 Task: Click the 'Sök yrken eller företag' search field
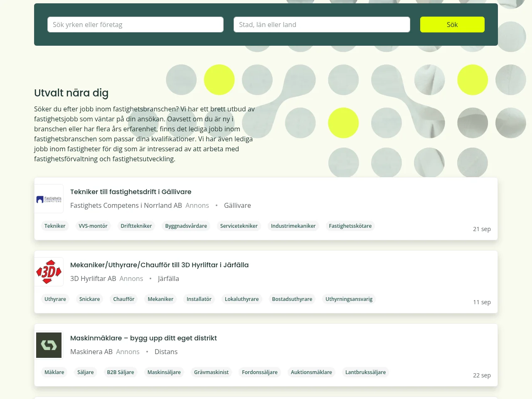(135, 25)
